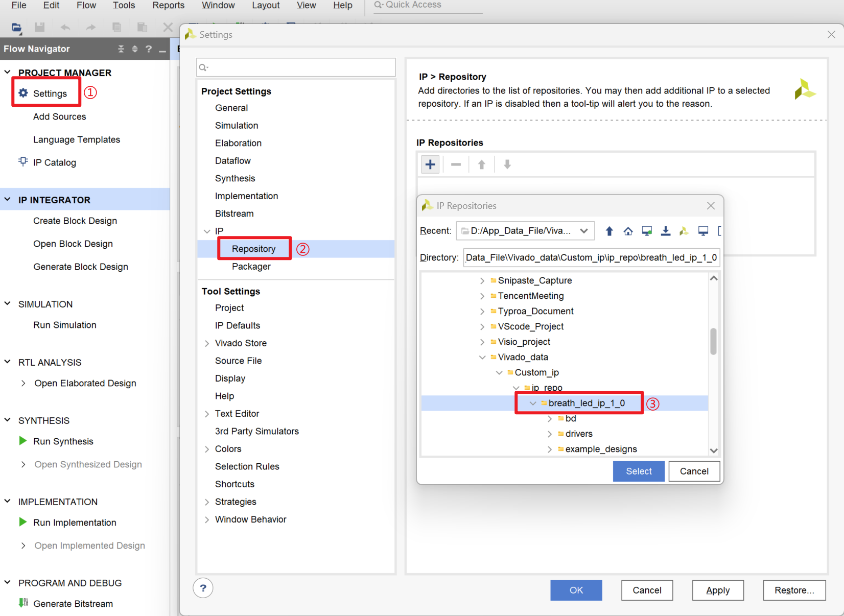Select Bitstream in Project Settings

point(234,214)
